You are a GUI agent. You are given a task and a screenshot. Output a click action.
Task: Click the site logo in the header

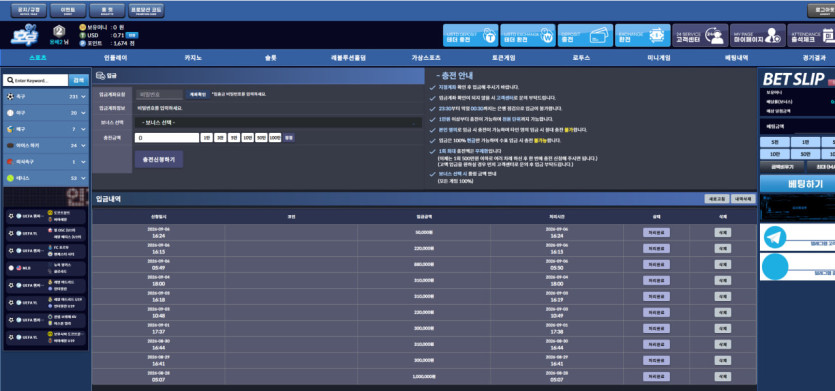coord(23,35)
